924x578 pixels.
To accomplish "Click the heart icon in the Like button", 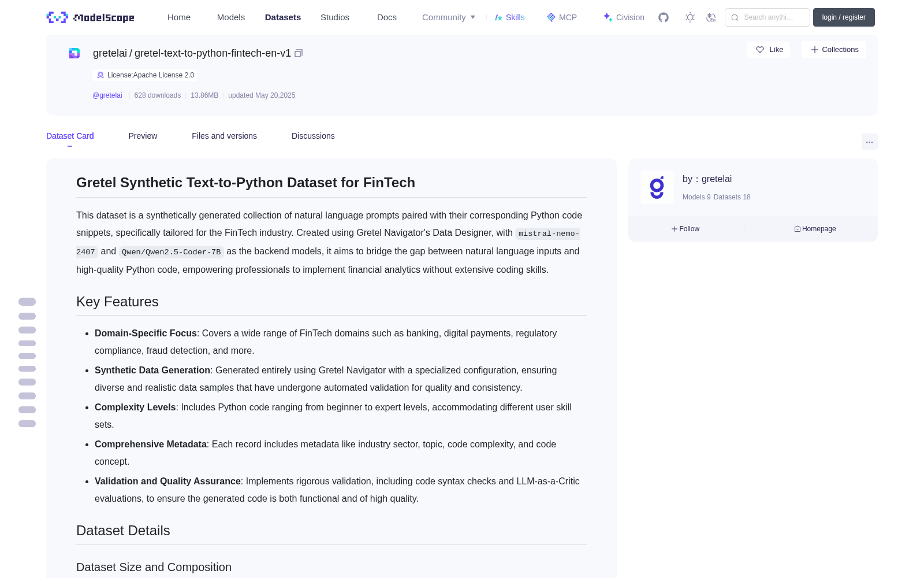I will 760,50.
